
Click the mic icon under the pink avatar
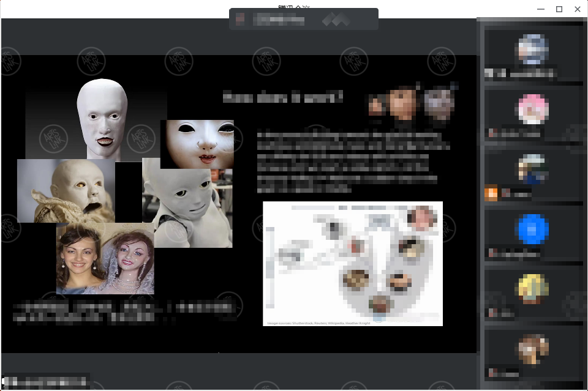tap(493, 133)
